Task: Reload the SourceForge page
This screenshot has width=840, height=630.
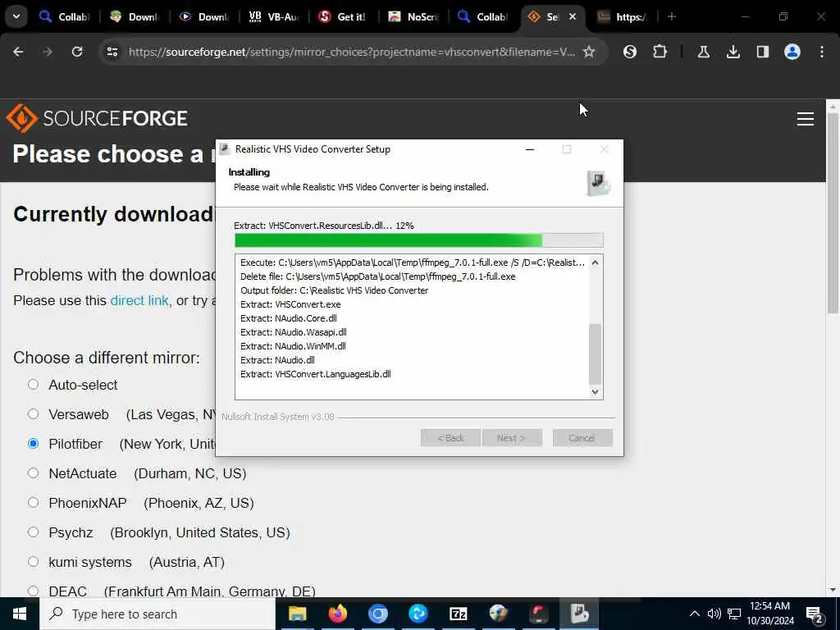Action: pyautogui.click(x=77, y=52)
